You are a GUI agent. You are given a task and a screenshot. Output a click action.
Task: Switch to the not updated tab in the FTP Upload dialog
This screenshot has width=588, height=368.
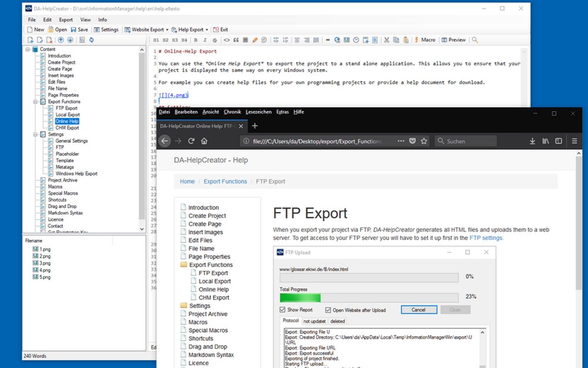point(315,321)
